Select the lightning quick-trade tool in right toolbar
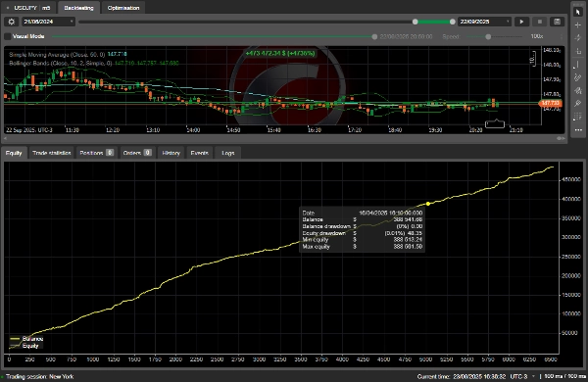The image size is (588, 382). [x=578, y=38]
